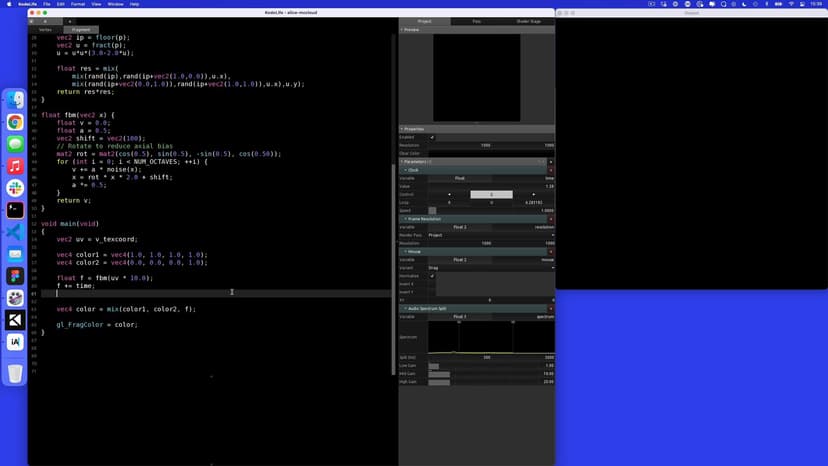The height and width of the screenshot is (466, 828).
Task: Open the Music app in dock
Action: tap(15, 166)
